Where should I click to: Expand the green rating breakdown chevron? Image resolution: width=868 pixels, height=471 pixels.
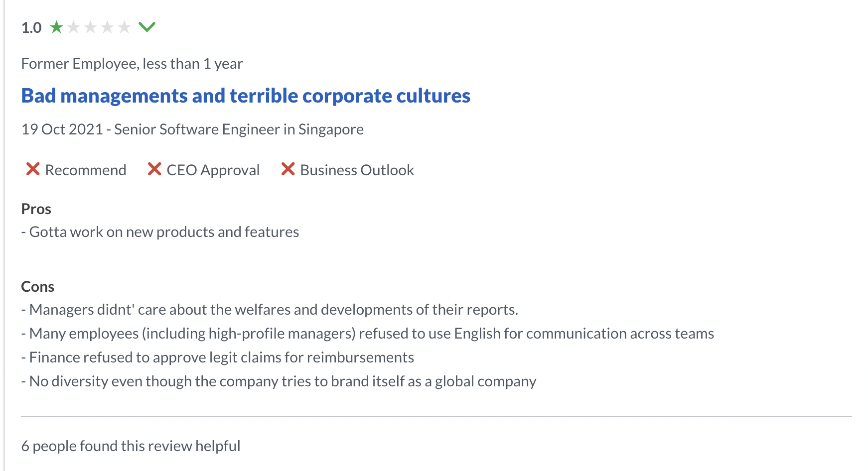coord(147,26)
